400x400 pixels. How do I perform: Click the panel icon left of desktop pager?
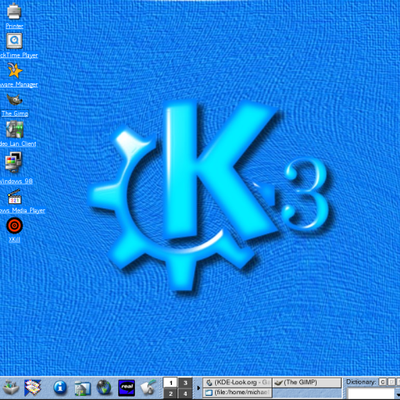(x=148, y=388)
